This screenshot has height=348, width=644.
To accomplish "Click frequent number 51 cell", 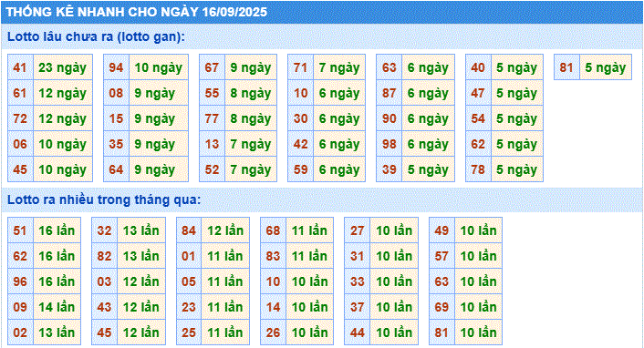I will click(x=20, y=230).
